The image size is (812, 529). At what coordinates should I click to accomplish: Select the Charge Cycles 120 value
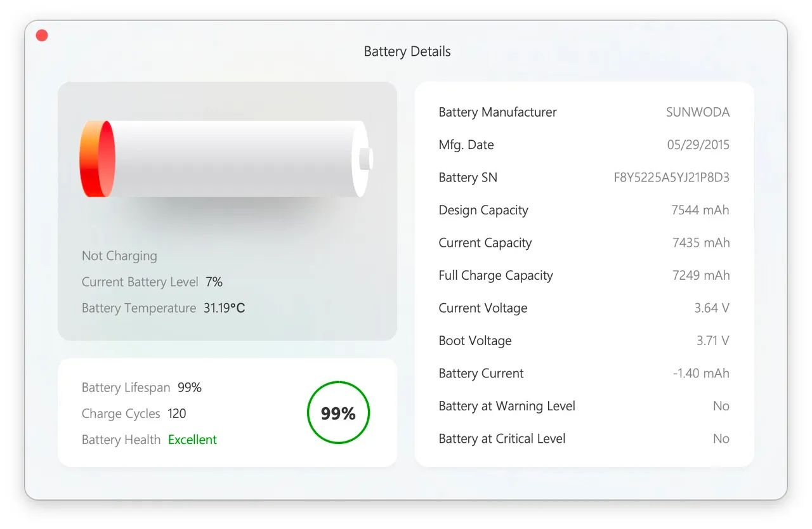(177, 414)
